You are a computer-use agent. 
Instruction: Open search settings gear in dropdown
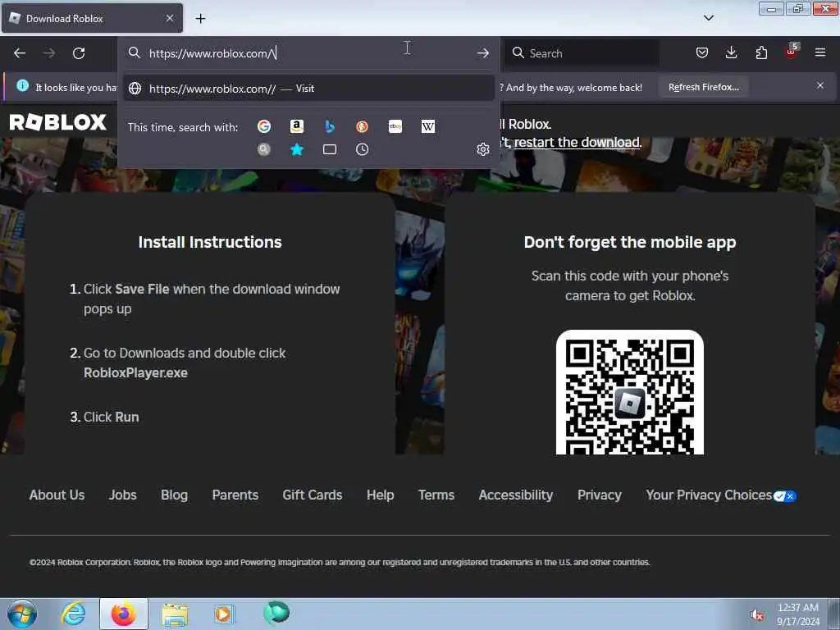(482, 149)
